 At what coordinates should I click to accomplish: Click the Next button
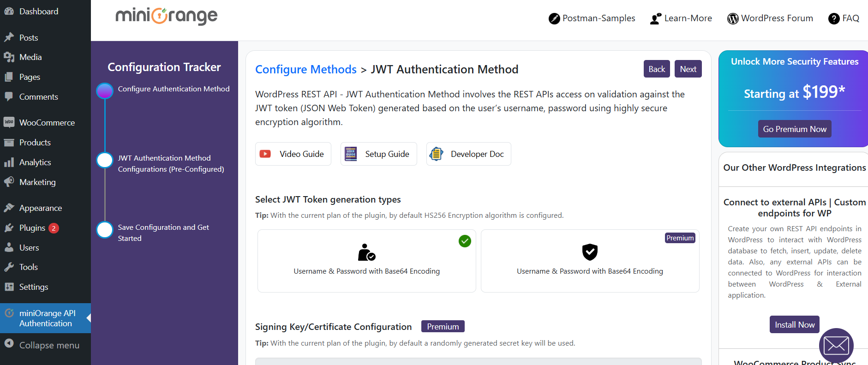coord(688,69)
